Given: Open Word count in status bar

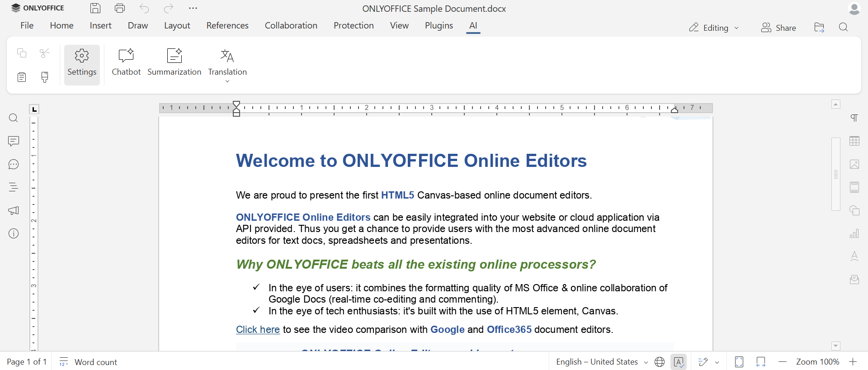Looking at the screenshot, I should pos(88,362).
